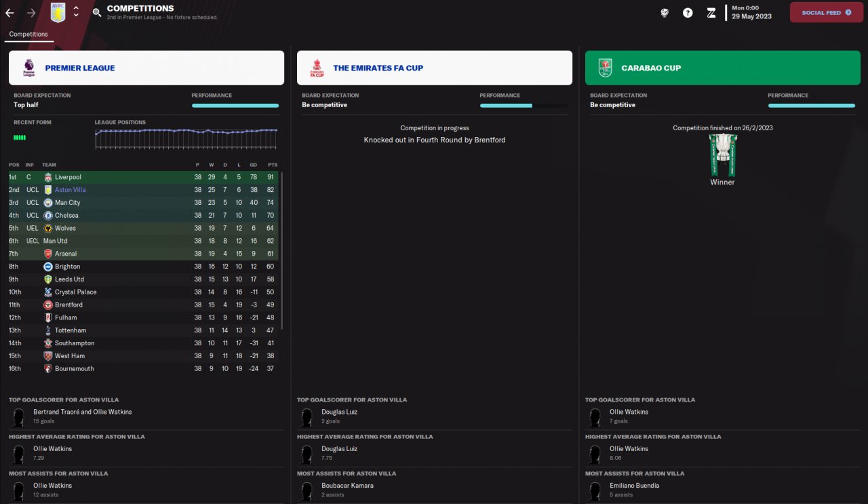Click the Brighton club badge

[48, 267]
